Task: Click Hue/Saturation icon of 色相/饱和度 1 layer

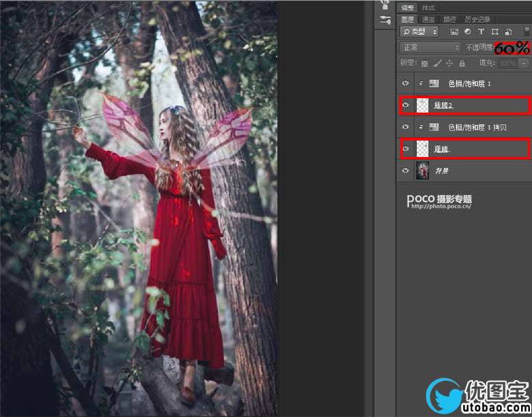Action: pyautogui.click(x=434, y=83)
